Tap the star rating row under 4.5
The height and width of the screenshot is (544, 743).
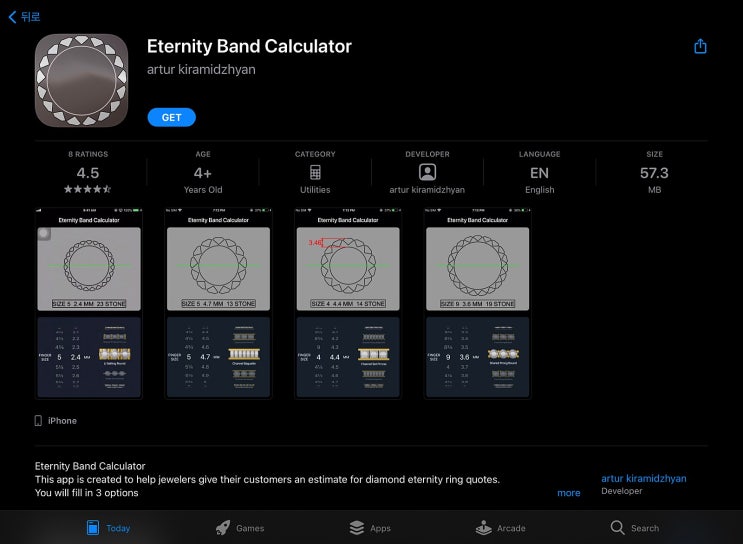pyautogui.click(x=88, y=190)
